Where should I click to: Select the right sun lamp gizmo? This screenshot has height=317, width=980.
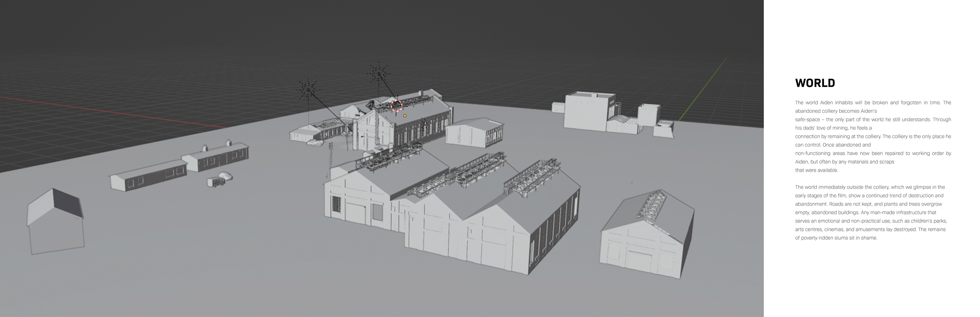point(378,74)
